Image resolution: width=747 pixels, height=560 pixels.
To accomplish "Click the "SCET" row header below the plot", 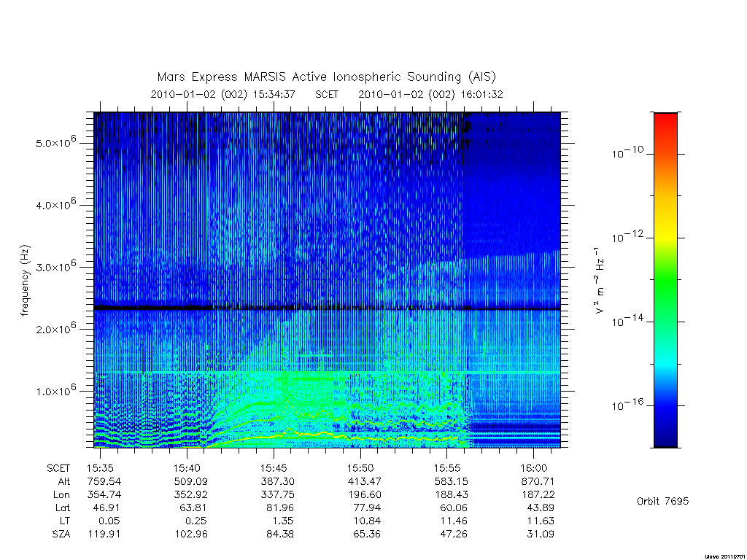I will 58,469.
